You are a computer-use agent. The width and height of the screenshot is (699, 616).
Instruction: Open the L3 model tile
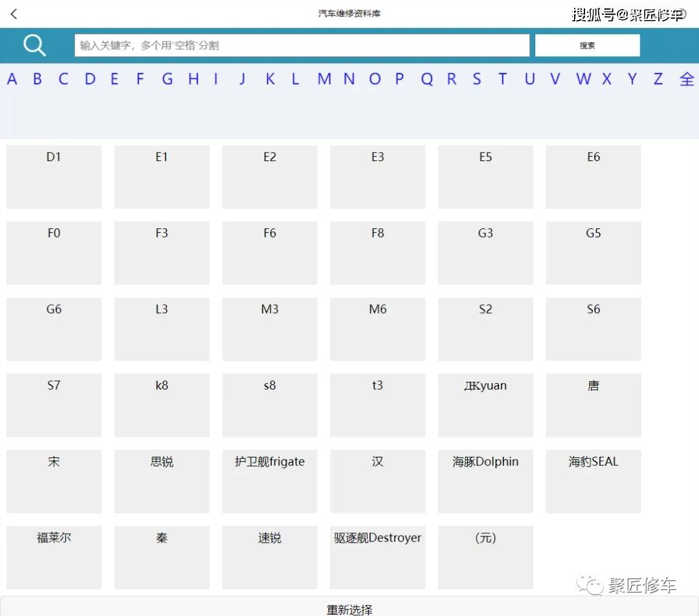[162, 329]
